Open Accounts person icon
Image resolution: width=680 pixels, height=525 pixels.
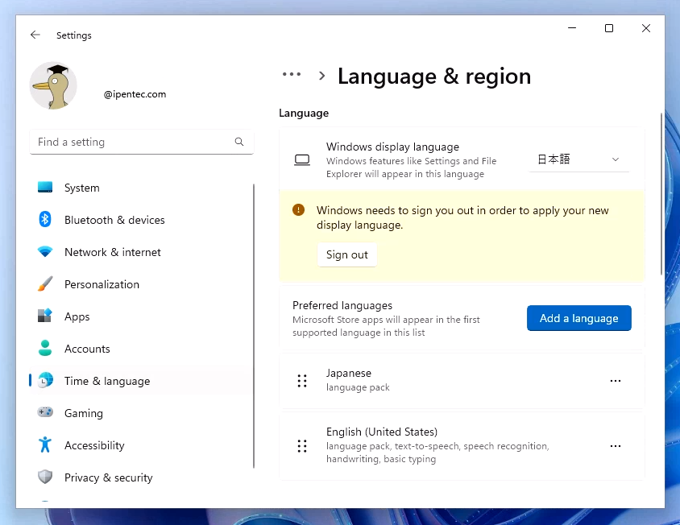(x=45, y=348)
